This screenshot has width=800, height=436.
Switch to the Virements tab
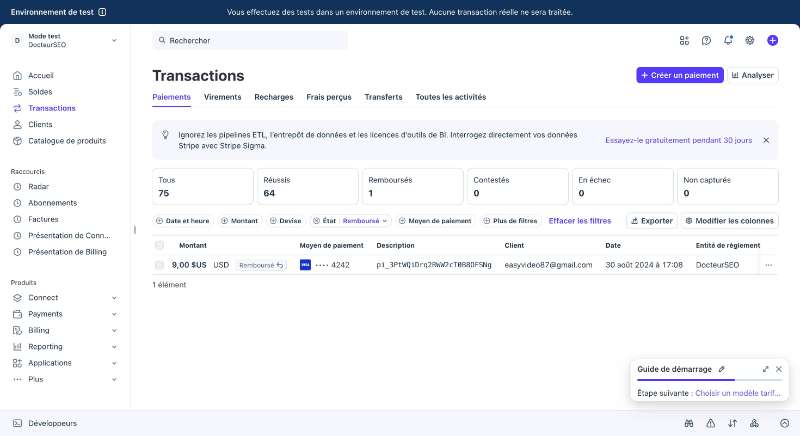[222, 97]
